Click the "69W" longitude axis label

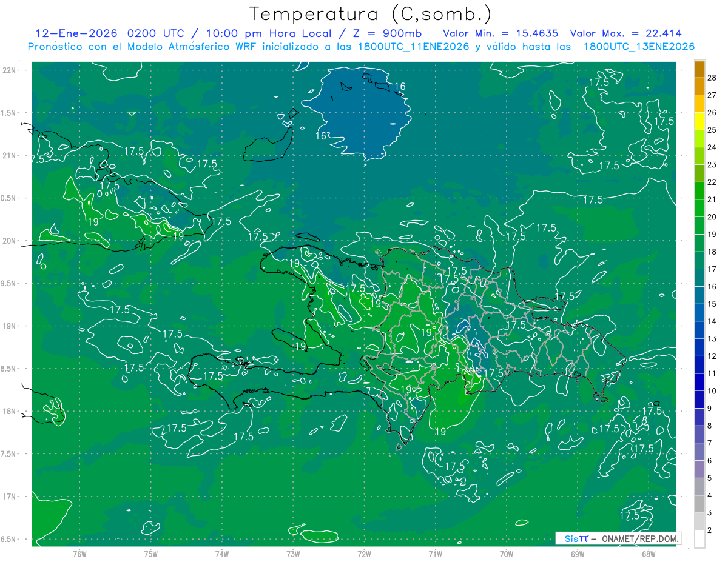tap(578, 554)
